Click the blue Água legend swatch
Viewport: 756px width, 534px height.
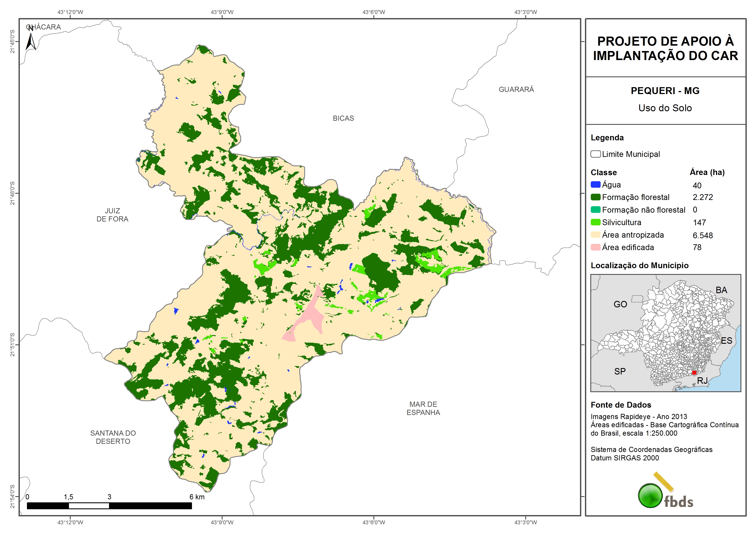(595, 185)
